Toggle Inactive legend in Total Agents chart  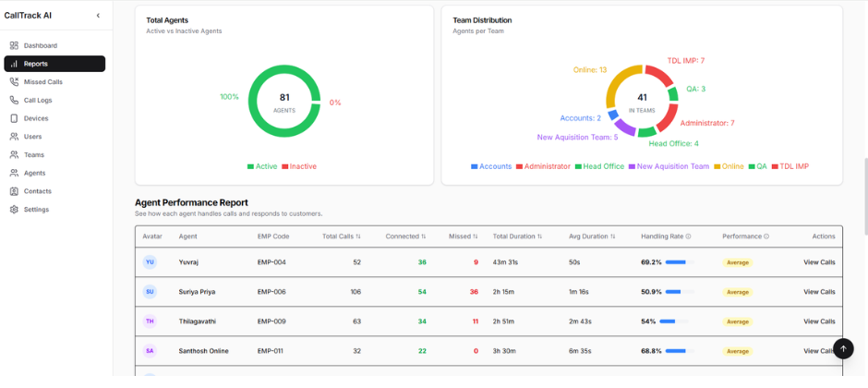[x=298, y=166]
